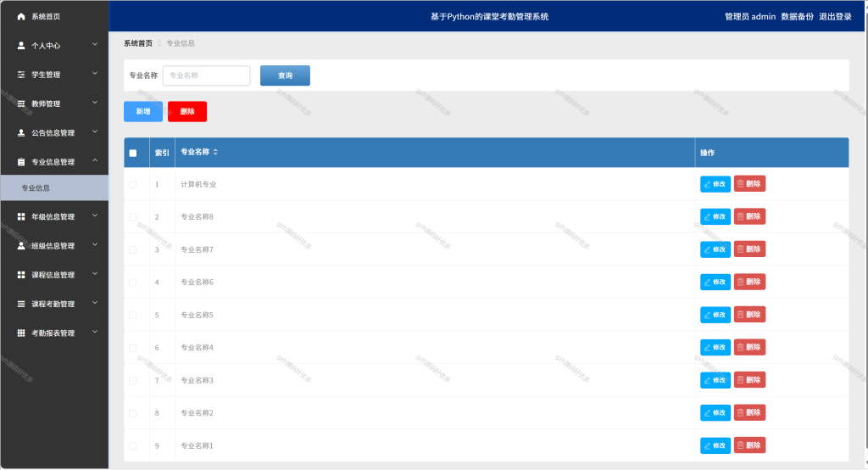868x470 pixels.
Task: Check the box for 专业名称2 row
Action: (133, 413)
